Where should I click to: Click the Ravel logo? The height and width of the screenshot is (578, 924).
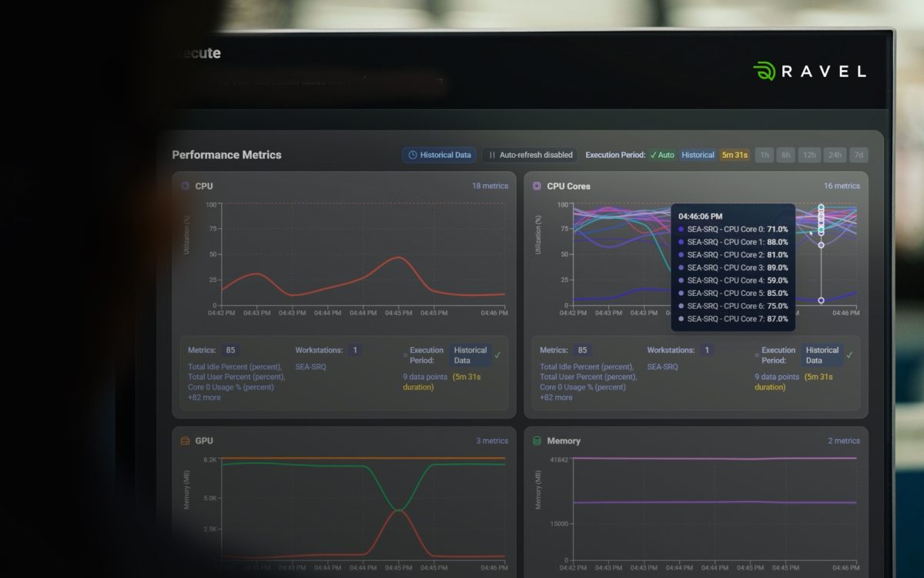click(809, 72)
